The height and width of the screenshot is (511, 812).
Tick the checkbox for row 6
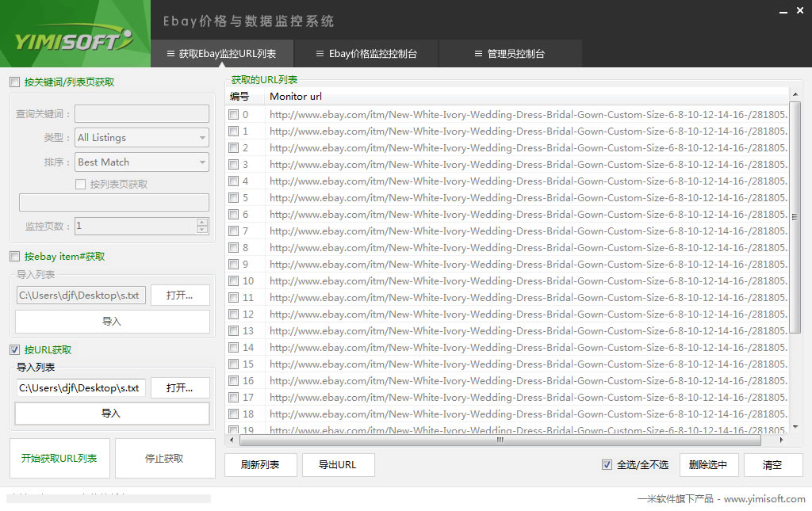click(234, 215)
